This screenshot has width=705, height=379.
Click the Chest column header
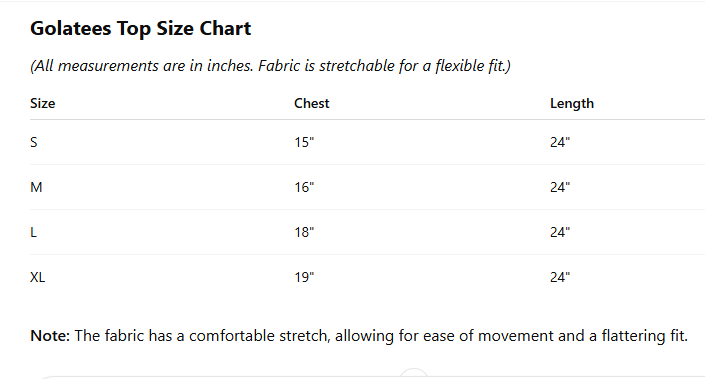click(x=312, y=103)
